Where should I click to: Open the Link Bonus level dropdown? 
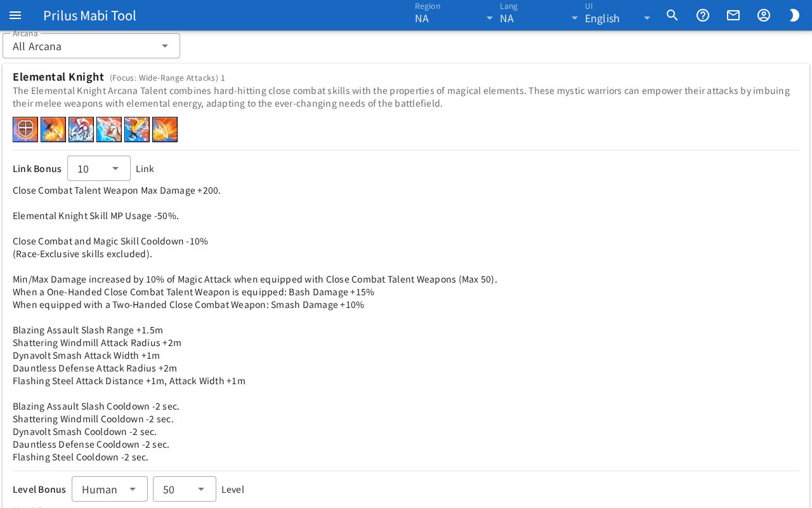click(99, 168)
